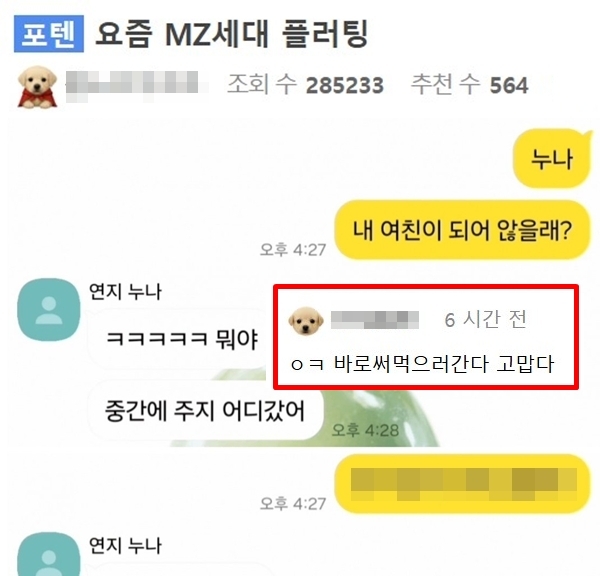Click the commenter puppy avatar in the red box
600x576 pixels.
coord(306,321)
